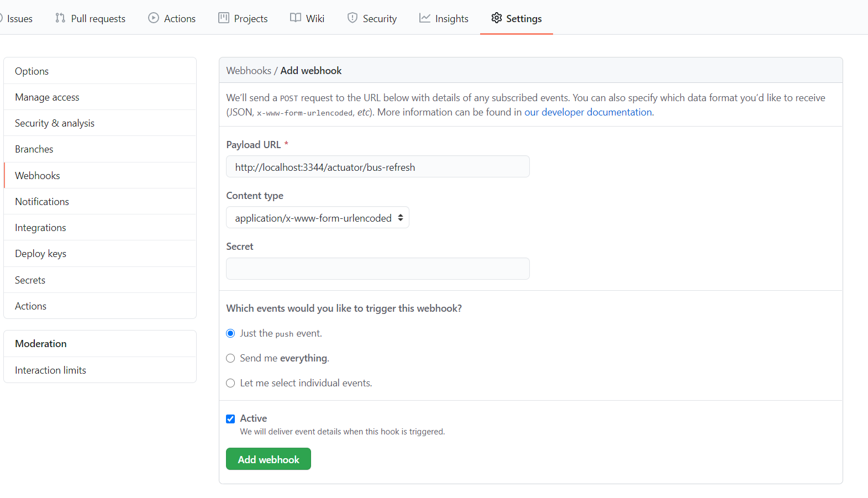Click the Projects board icon
Image resolution: width=868 pixels, height=498 pixels.
(x=224, y=18)
